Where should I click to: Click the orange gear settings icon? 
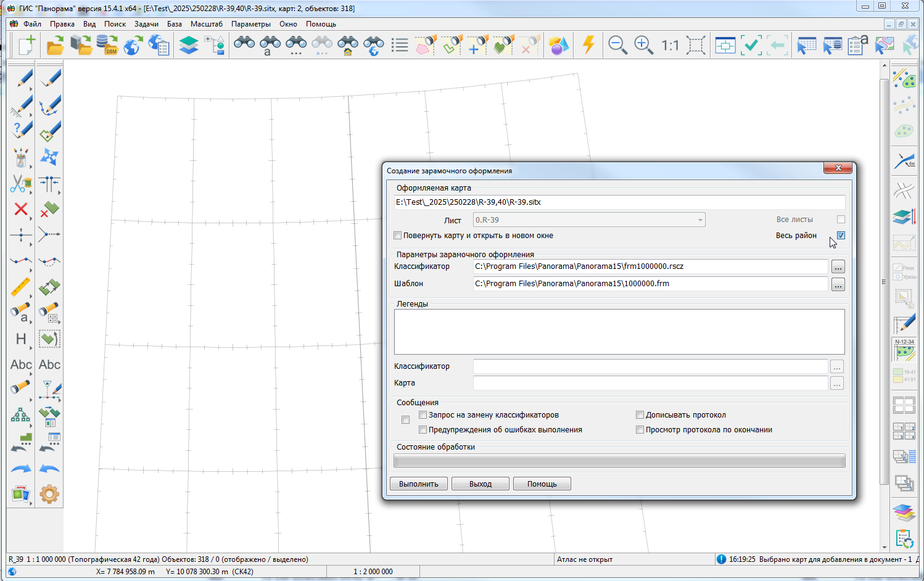49,494
